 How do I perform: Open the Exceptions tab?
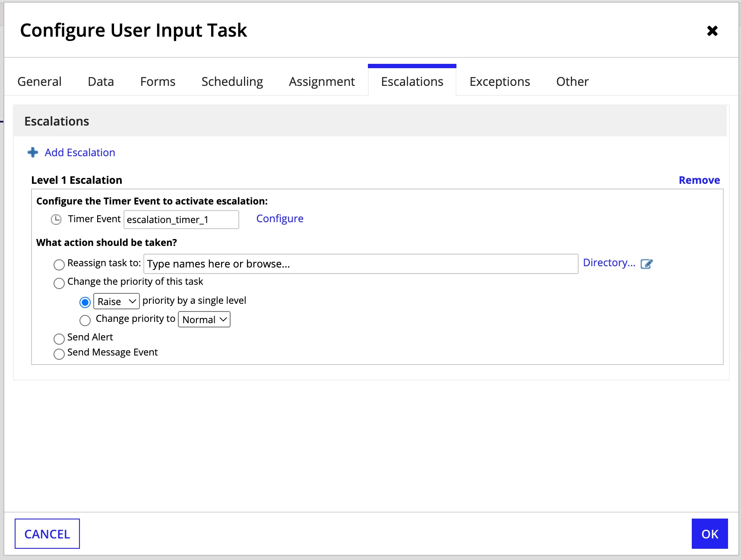coord(500,82)
